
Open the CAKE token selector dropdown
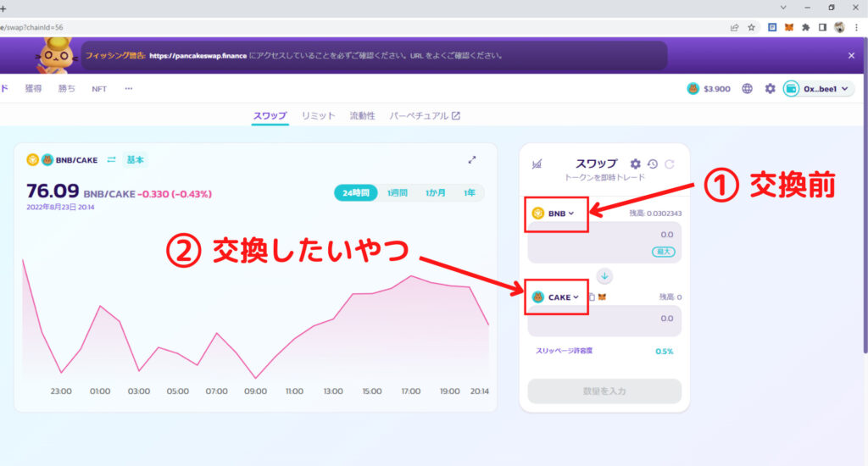[x=555, y=297]
